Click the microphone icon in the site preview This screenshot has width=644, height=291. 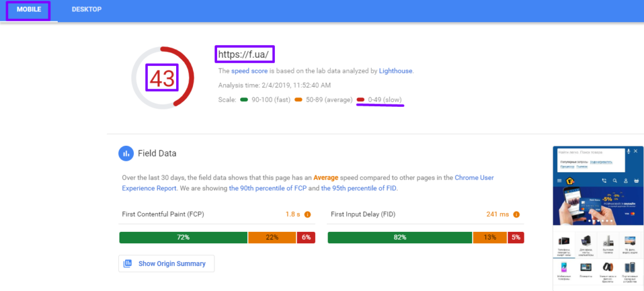(628, 151)
